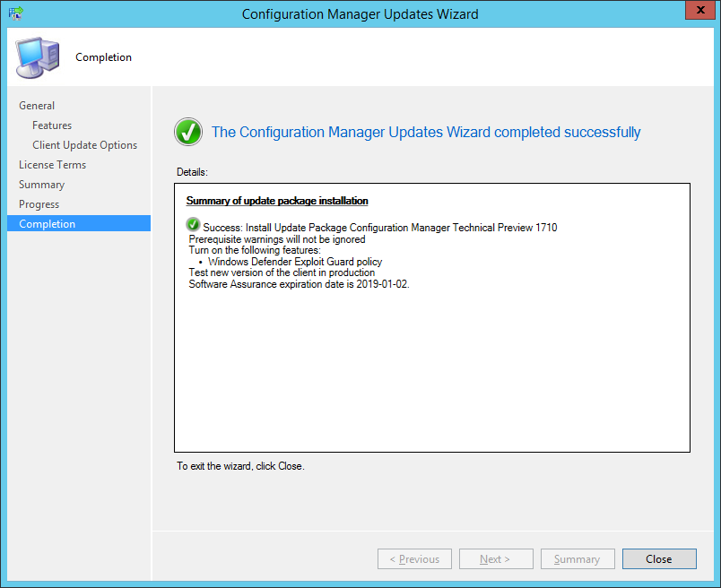Click the 'Details:' label

click(x=192, y=172)
